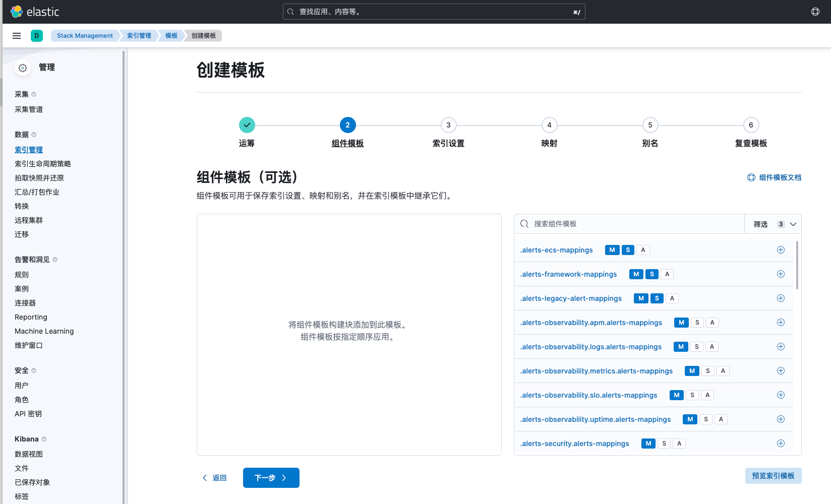Screen dimensions: 831x504
Task: Open 规则 in sidebar
Action: click(x=22, y=275)
